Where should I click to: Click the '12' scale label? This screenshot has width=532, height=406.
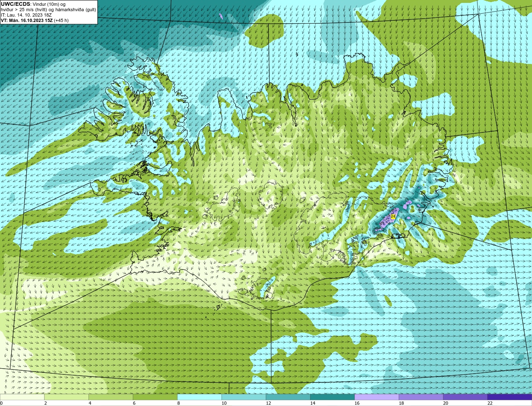pos(268,403)
